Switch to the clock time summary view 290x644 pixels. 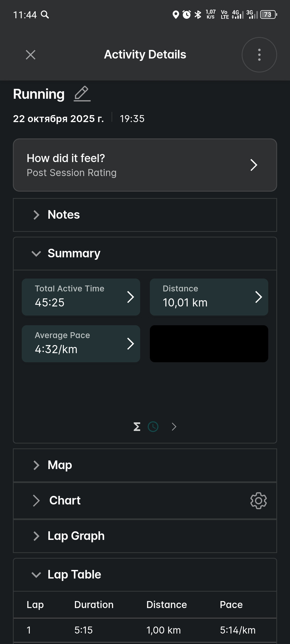(x=153, y=427)
